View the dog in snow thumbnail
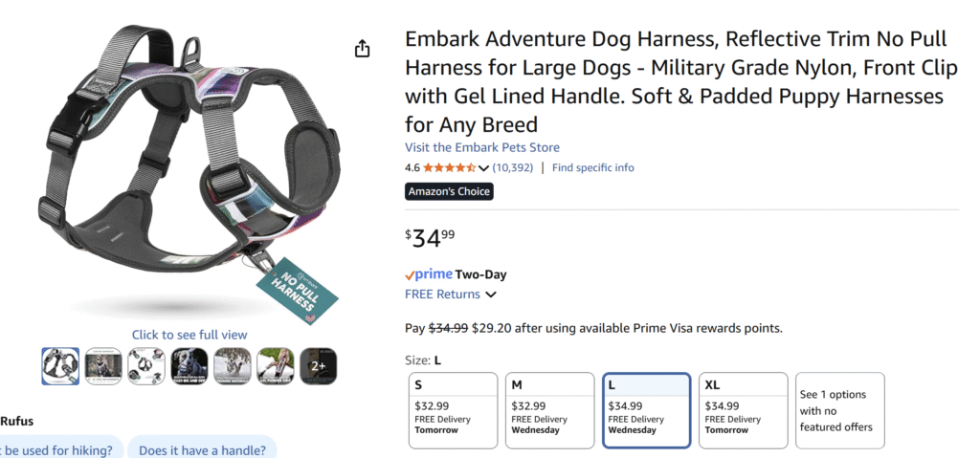This screenshot has height=458, width=980. click(233, 366)
